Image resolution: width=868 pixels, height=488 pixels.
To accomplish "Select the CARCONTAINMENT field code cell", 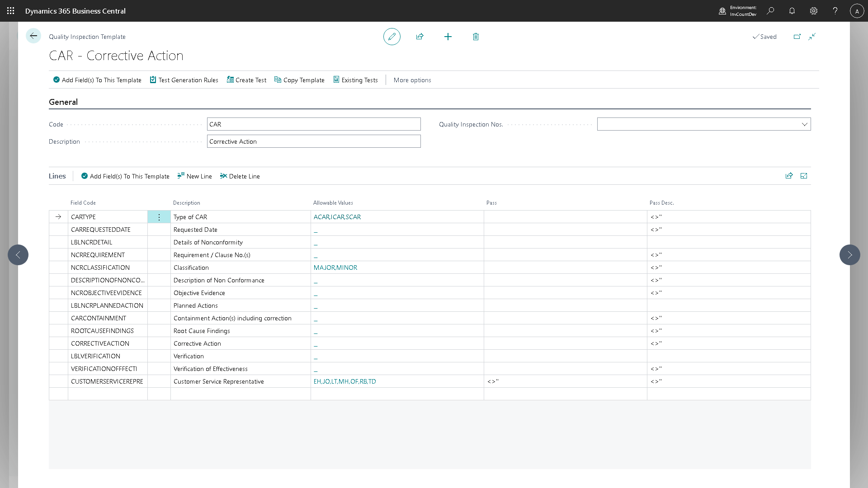I will pos(108,318).
